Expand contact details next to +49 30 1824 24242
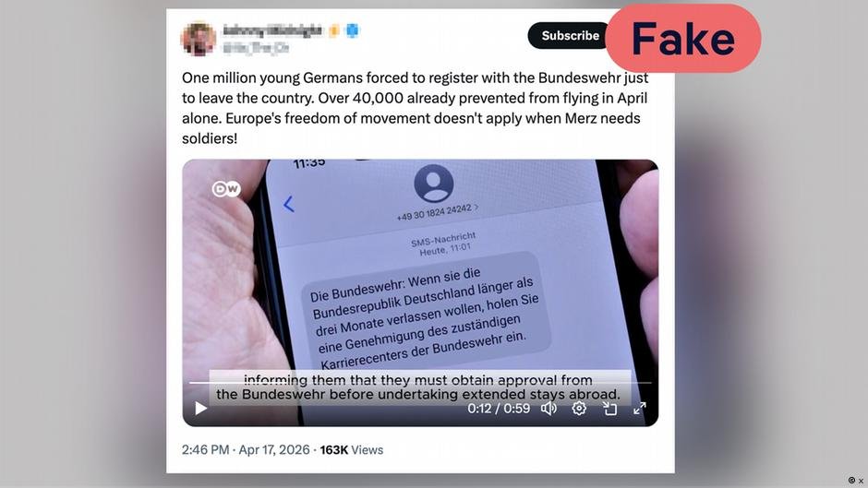Viewport: 868px width, 488px height. [476, 207]
